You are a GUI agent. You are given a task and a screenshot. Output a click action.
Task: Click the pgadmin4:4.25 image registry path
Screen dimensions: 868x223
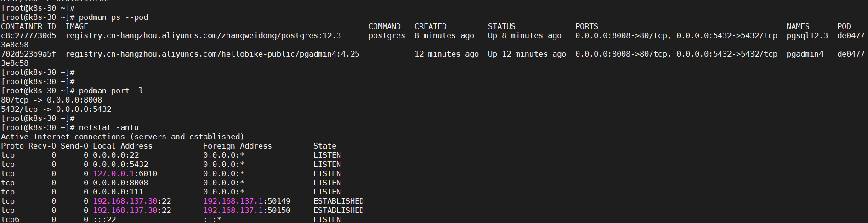point(212,54)
